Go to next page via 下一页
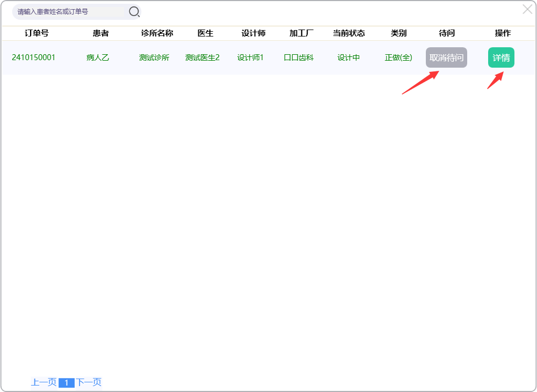The image size is (537, 392). click(x=89, y=382)
